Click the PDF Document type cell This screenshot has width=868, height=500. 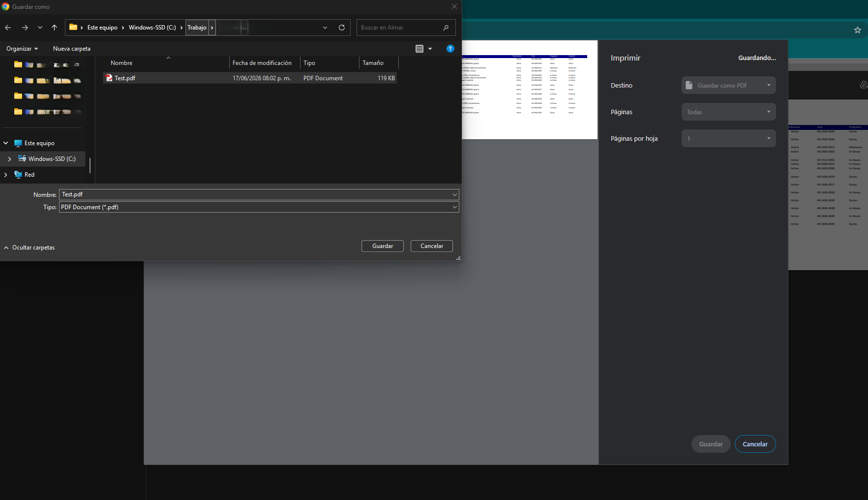point(323,78)
